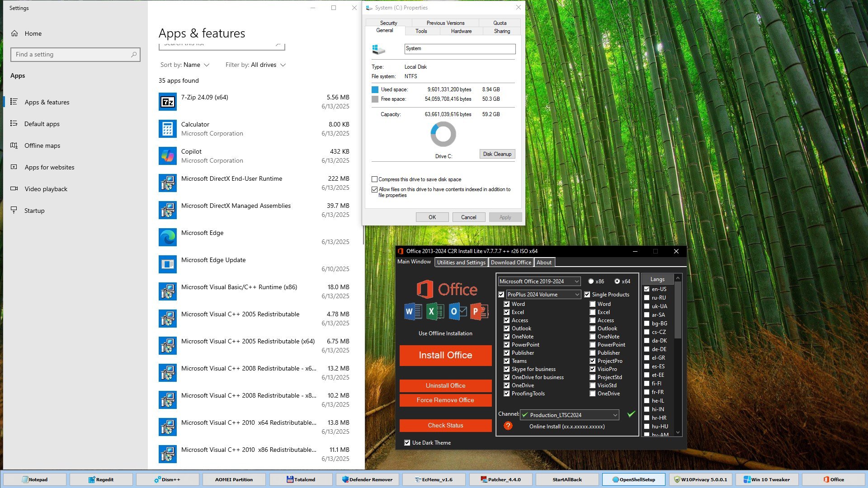
Task: Uncheck Publisher in ProPlus component list
Action: tap(507, 352)
